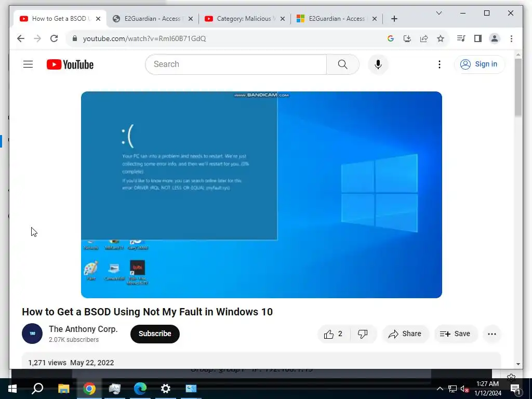Save the video to a playlist
The width and height of the screenshot is (532, 399).
pos(455,334)
